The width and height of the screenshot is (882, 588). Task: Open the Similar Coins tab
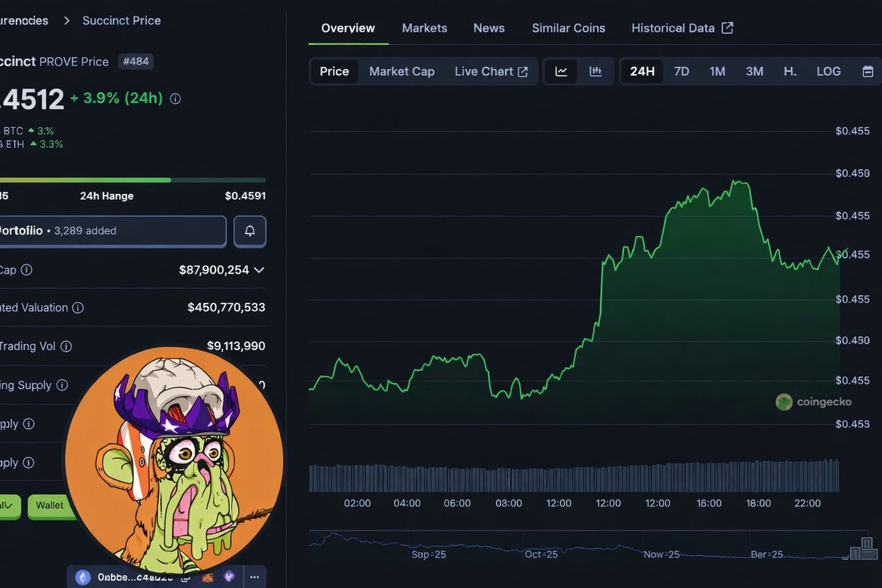(569, 28)
